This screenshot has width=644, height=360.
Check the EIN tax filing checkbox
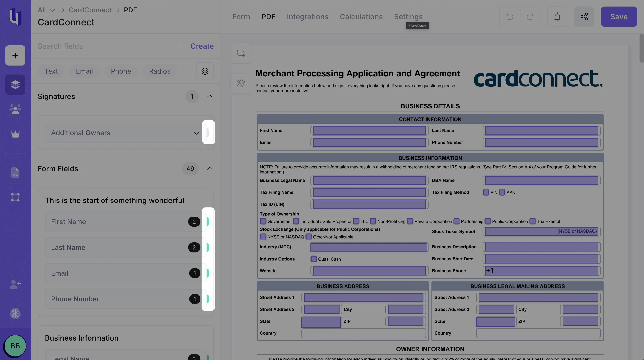click(486, 192)
